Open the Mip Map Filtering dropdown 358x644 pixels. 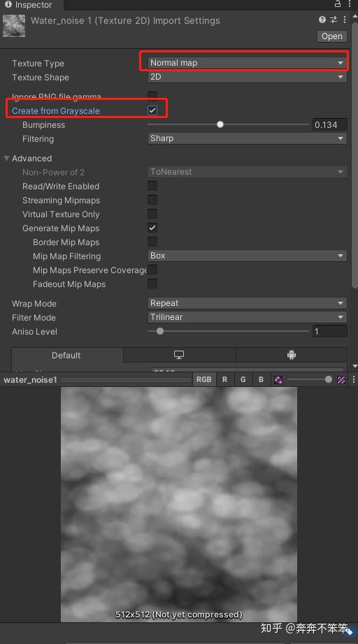coord(247,256)
